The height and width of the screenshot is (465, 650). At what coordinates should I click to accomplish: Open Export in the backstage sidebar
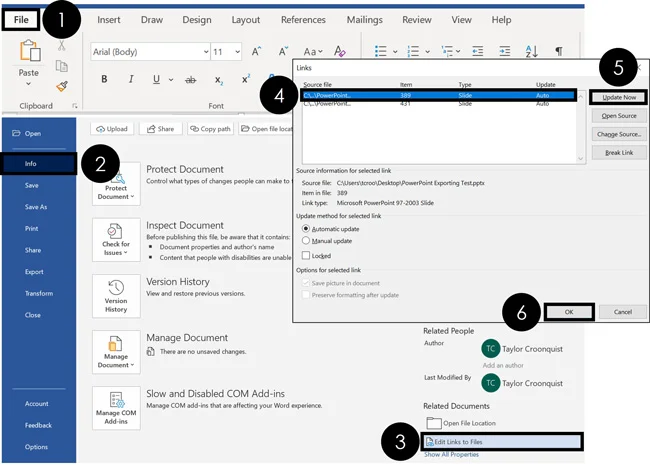point(34,272)
